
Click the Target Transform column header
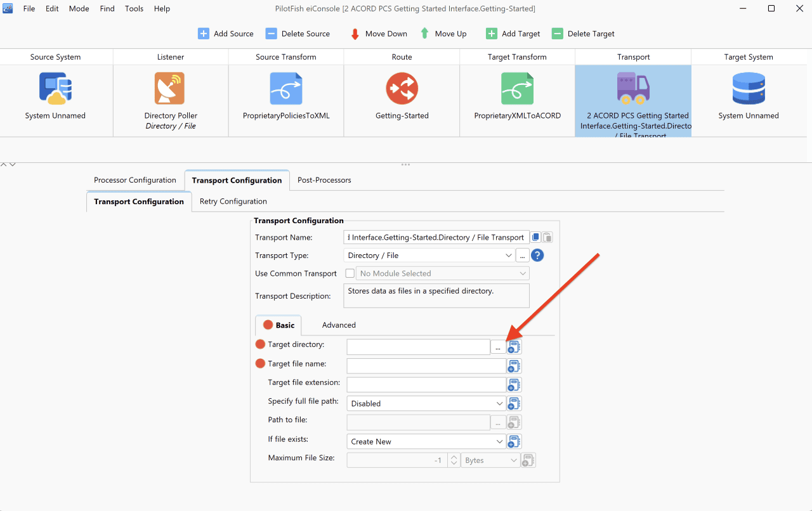pyautogui.click(x=517, y=57)
